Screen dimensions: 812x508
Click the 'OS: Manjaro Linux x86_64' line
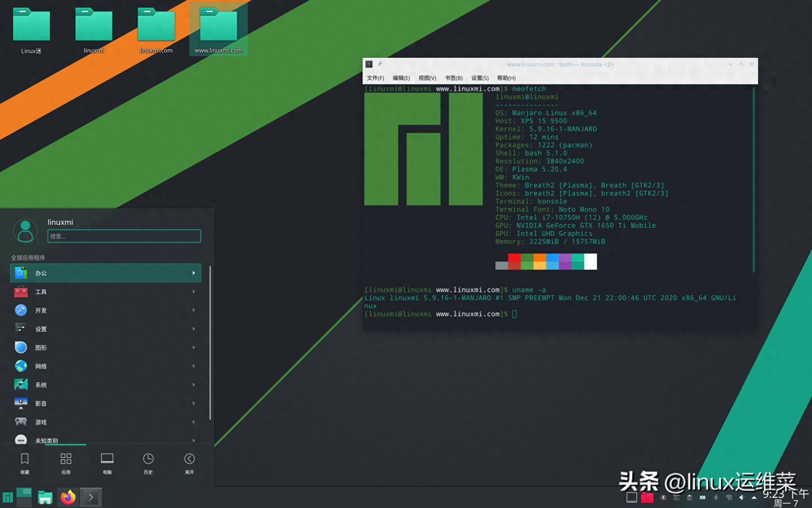[546, 113]
